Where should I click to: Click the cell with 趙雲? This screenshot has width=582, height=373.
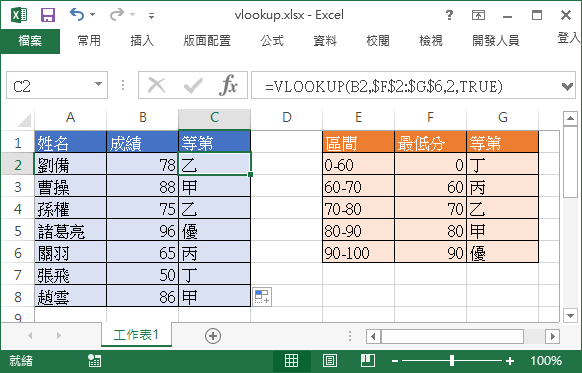click(x=71, y=297)
